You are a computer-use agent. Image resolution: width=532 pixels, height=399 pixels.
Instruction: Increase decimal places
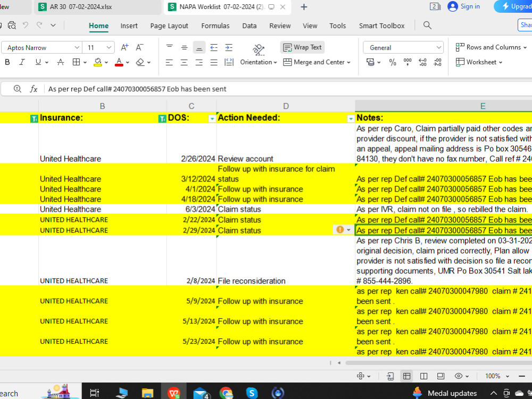pos(422,62)
